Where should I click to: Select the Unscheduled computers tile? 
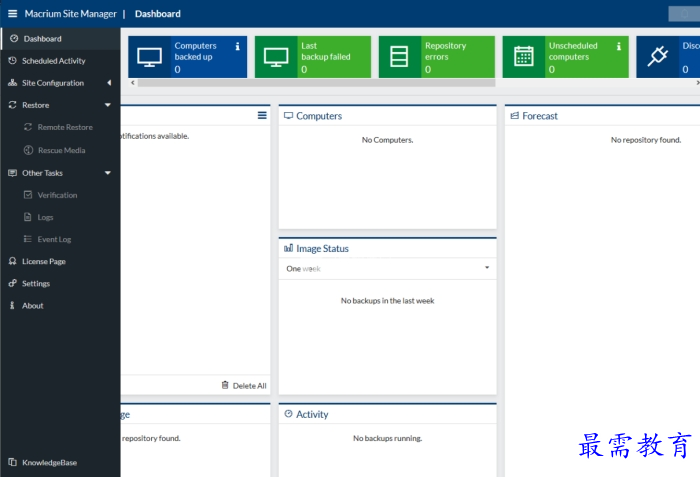pos(566,57)
